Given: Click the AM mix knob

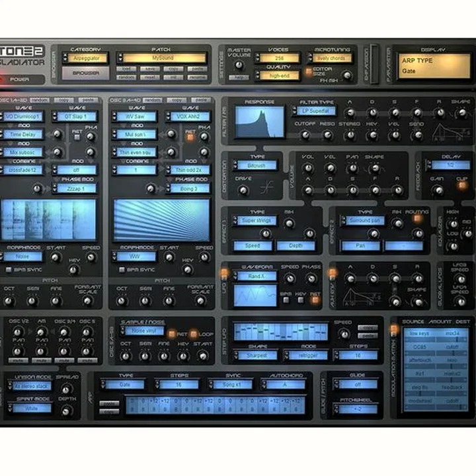Looking at the screenshot, I should (41, 331).
